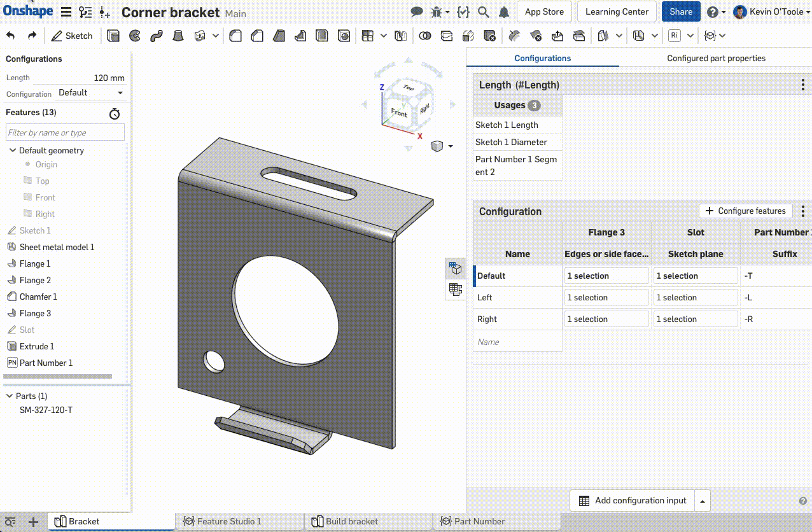This screenshot has width=812, height=532.
Task: Toggle the configuration table icon
Action: pos(455,290)
